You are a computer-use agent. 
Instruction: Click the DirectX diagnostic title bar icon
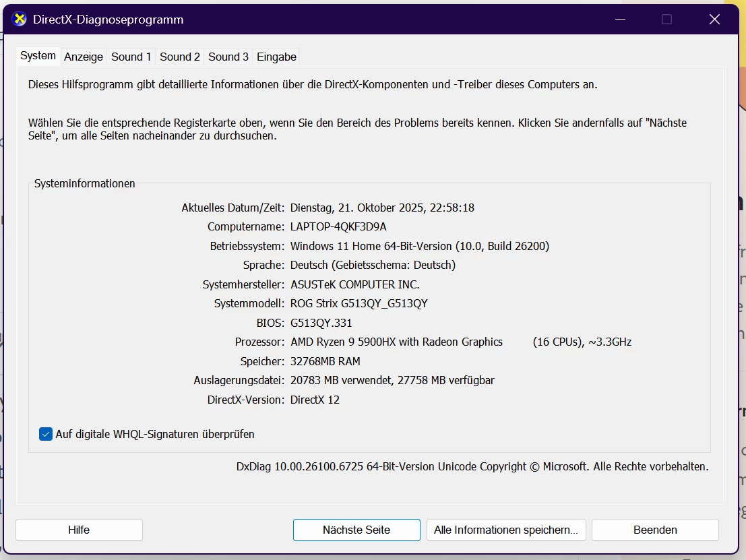point(19,20)
